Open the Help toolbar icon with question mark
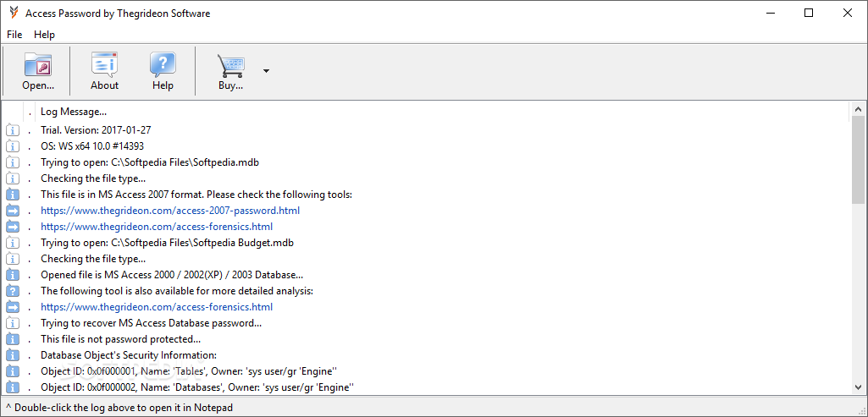This screenshot has height=417, width=868. [163, 71]
